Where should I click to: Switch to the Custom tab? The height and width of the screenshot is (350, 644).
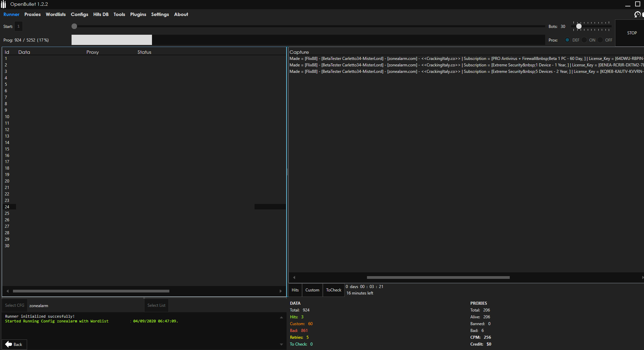click(x=312, y=290)
